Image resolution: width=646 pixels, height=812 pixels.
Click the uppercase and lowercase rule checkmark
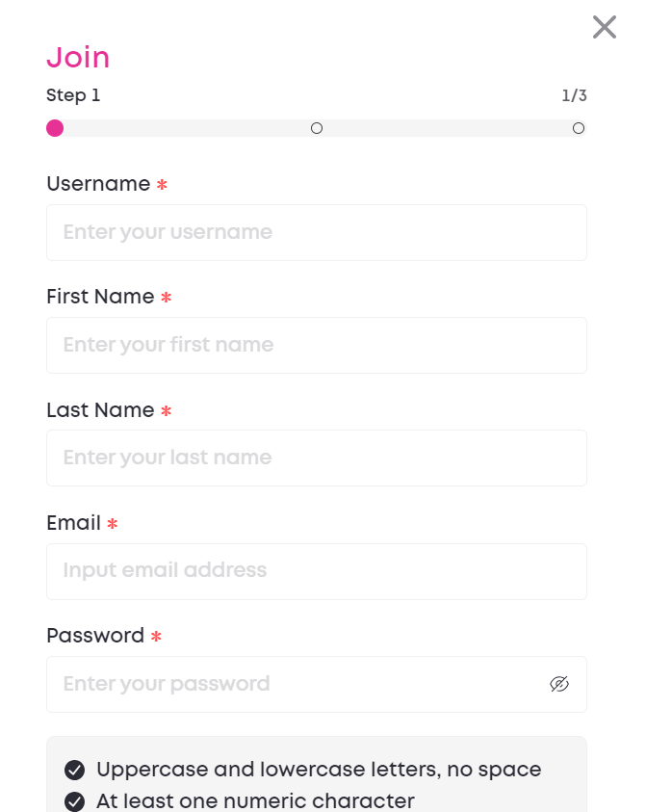[74, 770]
